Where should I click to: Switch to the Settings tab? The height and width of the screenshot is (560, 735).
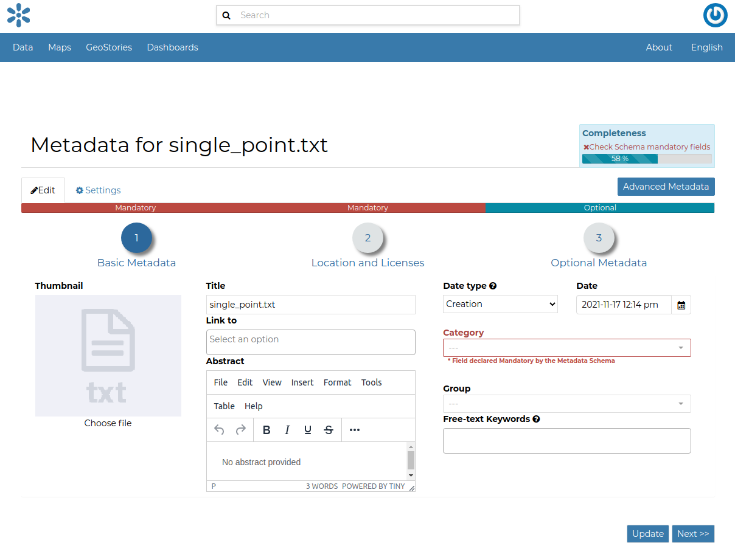[97, 190]
